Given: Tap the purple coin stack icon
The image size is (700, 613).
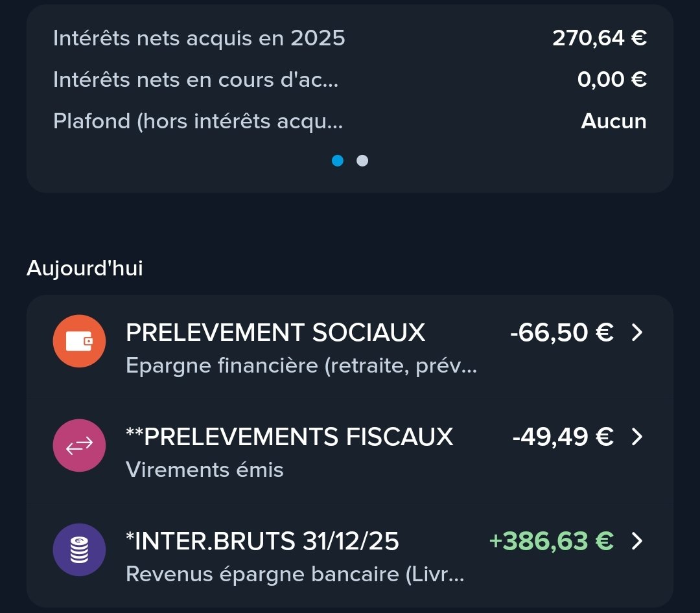Looking at the screenshot, I should click(x=79, y=549).
